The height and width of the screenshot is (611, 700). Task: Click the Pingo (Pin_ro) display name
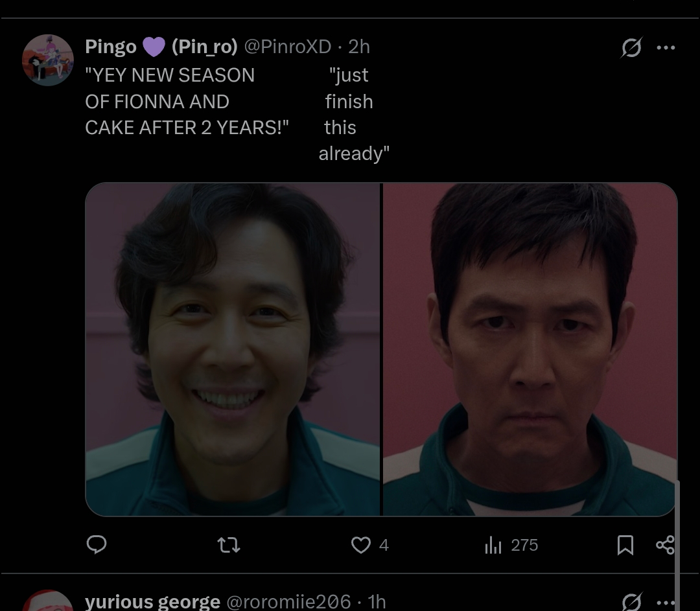161,47
